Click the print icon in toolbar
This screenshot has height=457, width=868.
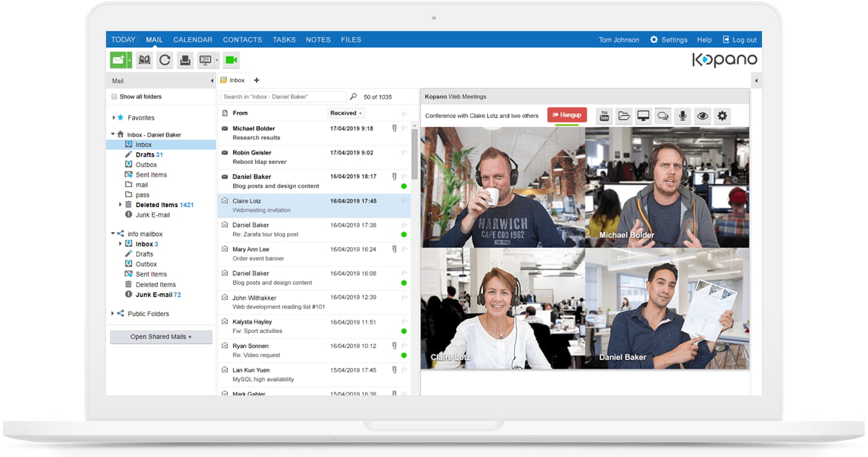[185, 60]
